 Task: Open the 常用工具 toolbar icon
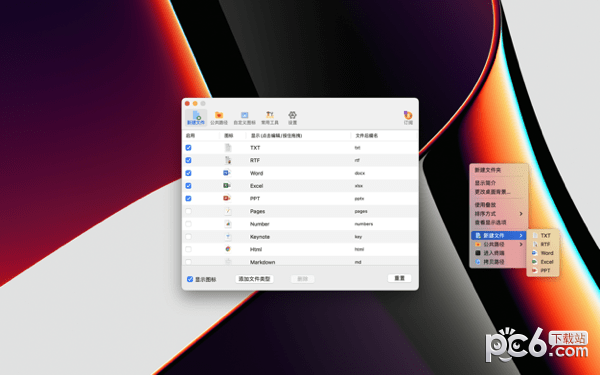pyautogui.click(x=270, y=117)
